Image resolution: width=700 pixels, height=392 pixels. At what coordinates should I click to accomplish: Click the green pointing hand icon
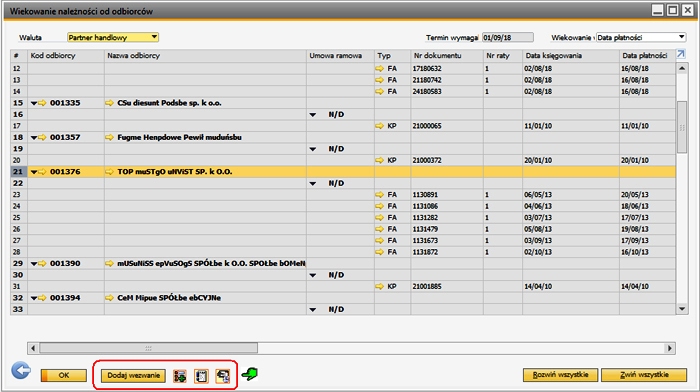click(250, 374)
